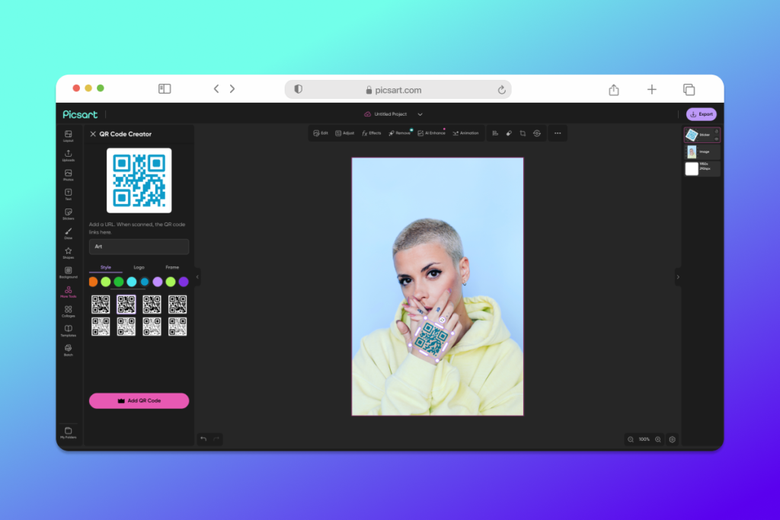Pick the lavender color swatch
Viewport: 780px width, 520px height.
[x=158, y=282]
